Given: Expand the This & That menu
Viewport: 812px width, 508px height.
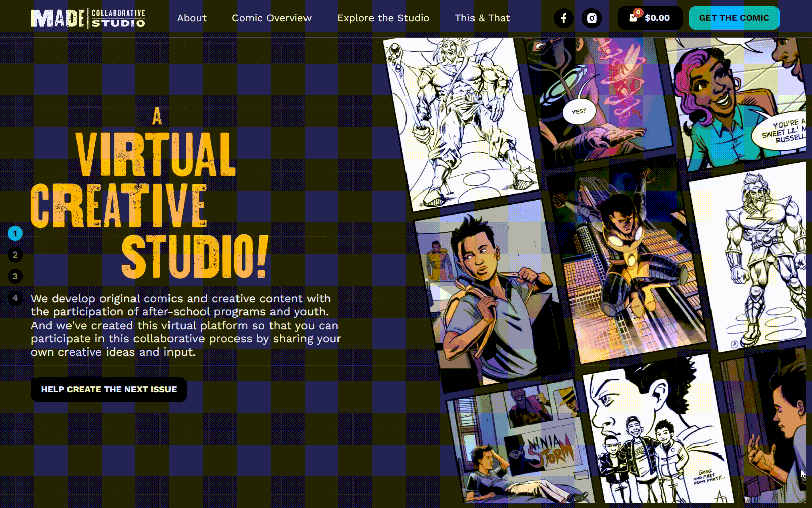Looking at the screenshot, I should click(482, 18).
